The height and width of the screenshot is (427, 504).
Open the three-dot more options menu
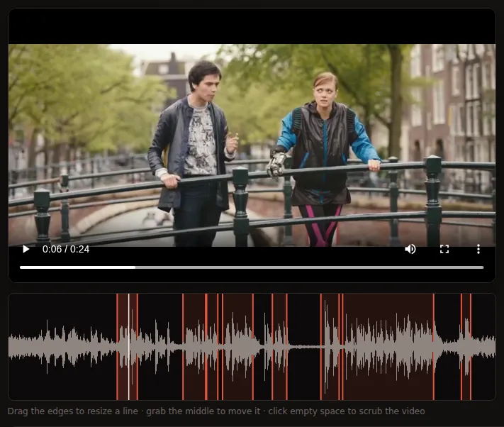tap(478, 249)
